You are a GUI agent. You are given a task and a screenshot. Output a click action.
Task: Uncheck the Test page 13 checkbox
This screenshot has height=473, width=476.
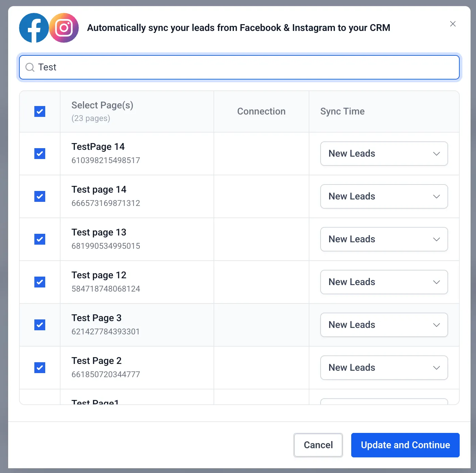click(40, 239)
